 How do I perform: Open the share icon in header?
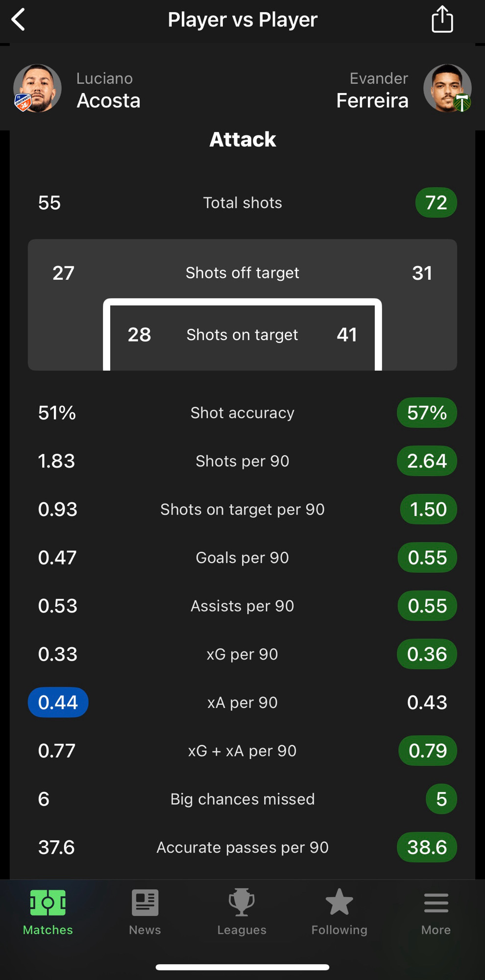point(442,20)
